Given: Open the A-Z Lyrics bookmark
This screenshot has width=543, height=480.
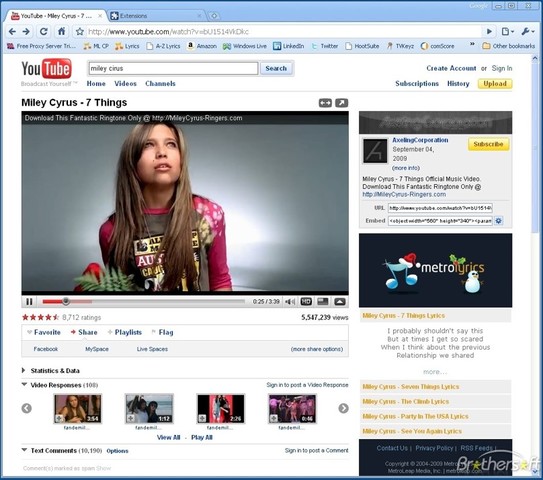Looking at the screenshot, I should 163,46.
